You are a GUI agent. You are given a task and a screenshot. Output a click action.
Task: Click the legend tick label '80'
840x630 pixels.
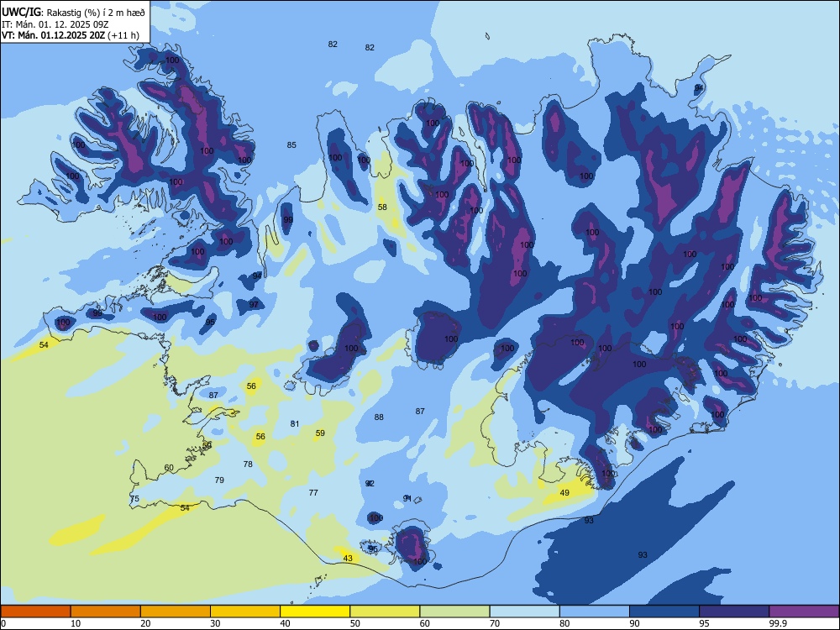[x=564, y=623]
